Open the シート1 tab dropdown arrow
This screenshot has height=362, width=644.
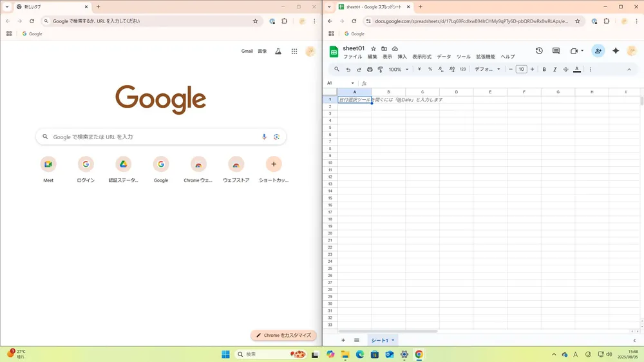tap(393, 340)
